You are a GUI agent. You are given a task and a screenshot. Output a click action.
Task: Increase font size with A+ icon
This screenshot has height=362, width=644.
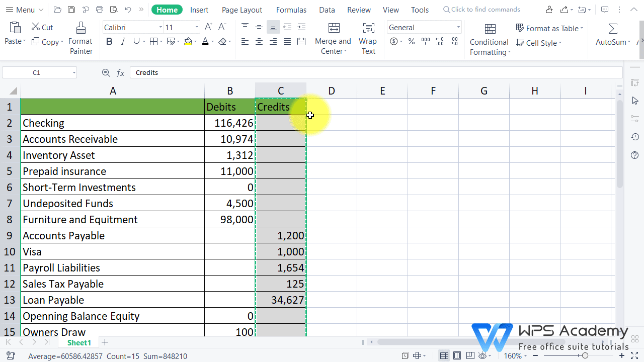coord(208,27)
